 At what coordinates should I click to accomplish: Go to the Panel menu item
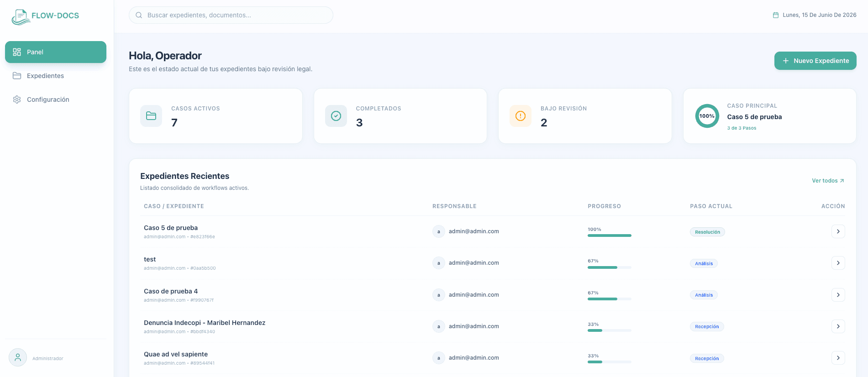56,52
